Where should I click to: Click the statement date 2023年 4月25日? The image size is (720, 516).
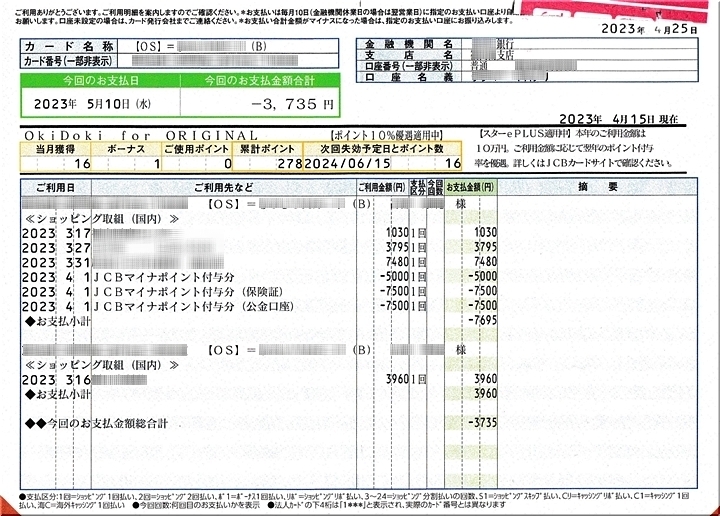649,30
